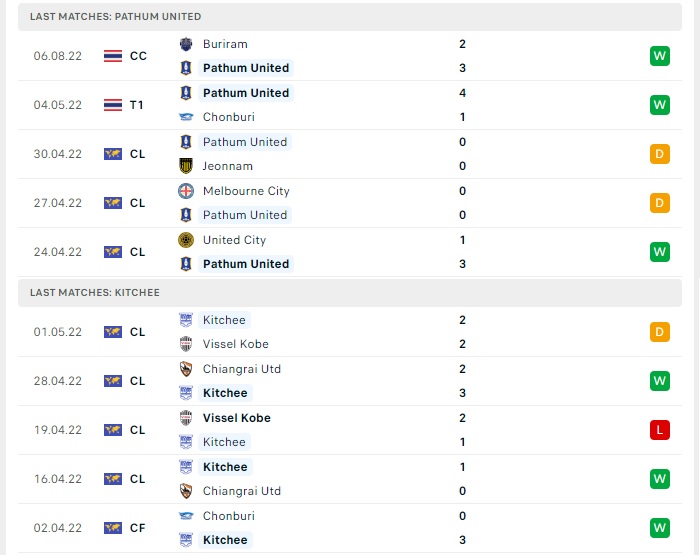Click the Last Matches: Kitchee header
The image size is (700, 555).
pyautogui.click(x=350, y=292)
